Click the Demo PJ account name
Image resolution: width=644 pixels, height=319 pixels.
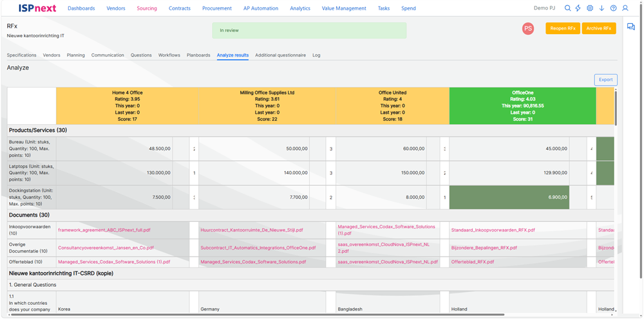[x=545, y=8]
